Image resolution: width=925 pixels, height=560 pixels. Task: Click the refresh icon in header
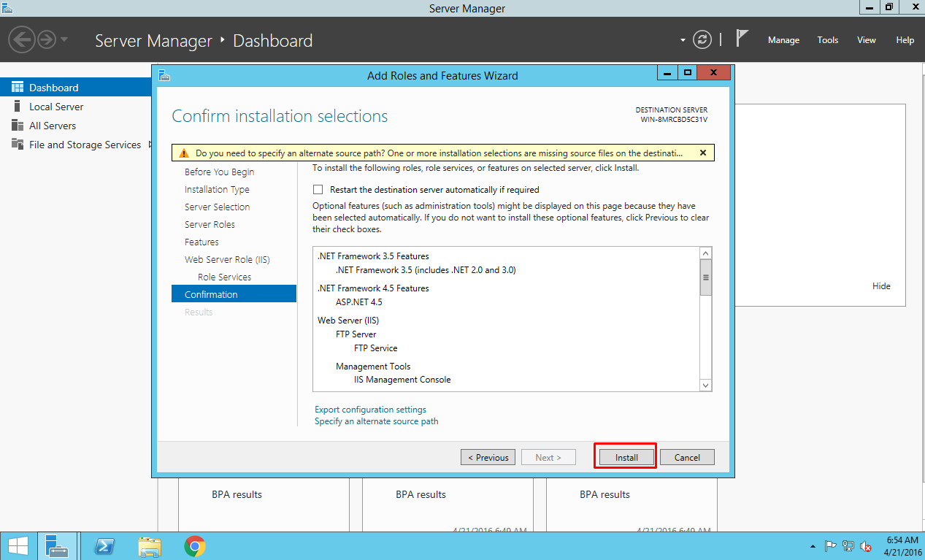click(x=702, y=40)
